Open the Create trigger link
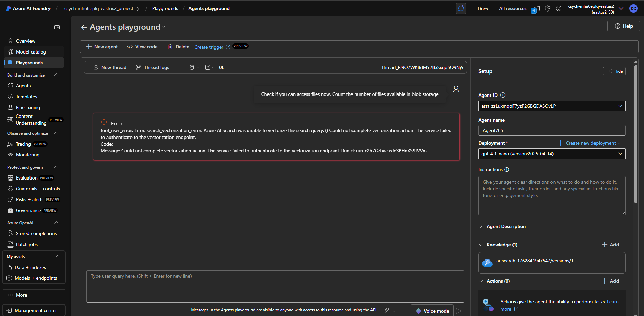This screenshot has width=644, height=316. tap(212, 47)
